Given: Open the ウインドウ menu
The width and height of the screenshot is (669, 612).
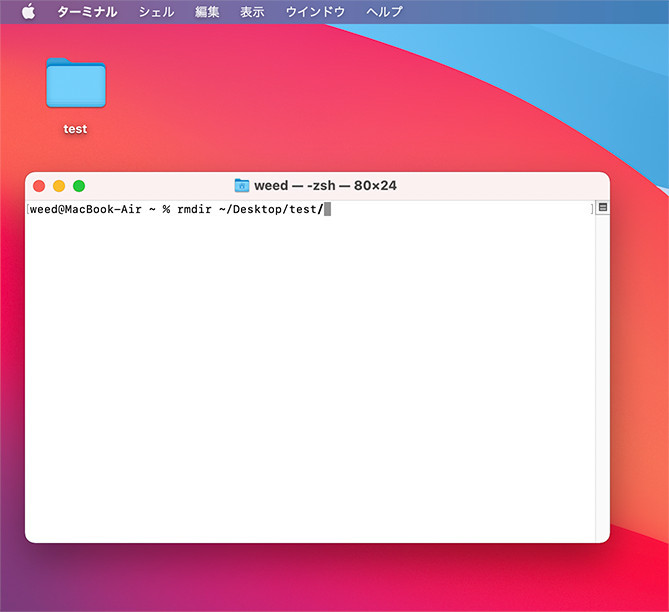Looking at the screenshot, I should [315, 12].
